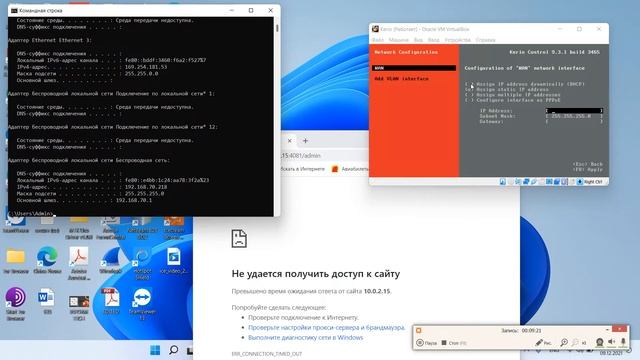Launch Wireshark shark-fin desktop shortcut
The image size is (640, 360).
(111, 257)
